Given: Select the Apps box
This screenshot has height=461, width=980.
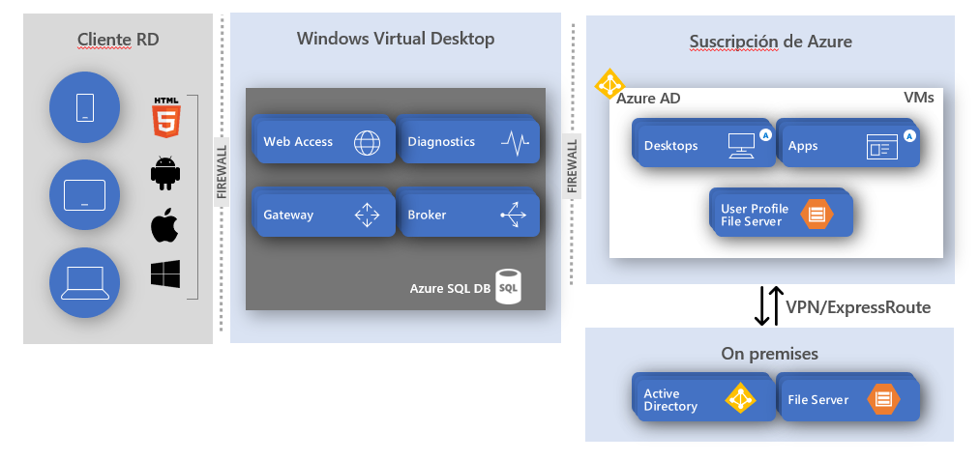Looking at the screenshot, I should [x=848, y=143].
